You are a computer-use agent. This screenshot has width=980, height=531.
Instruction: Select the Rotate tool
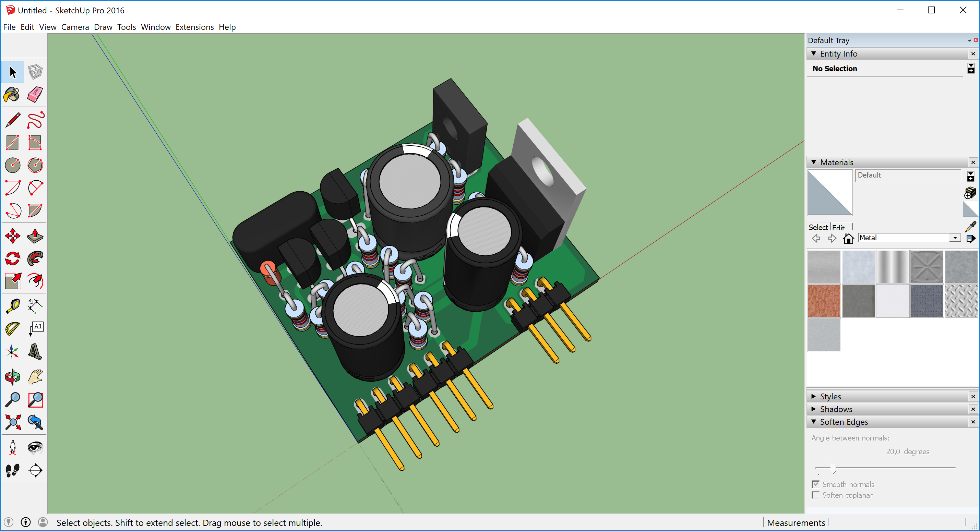click(13, 259)
